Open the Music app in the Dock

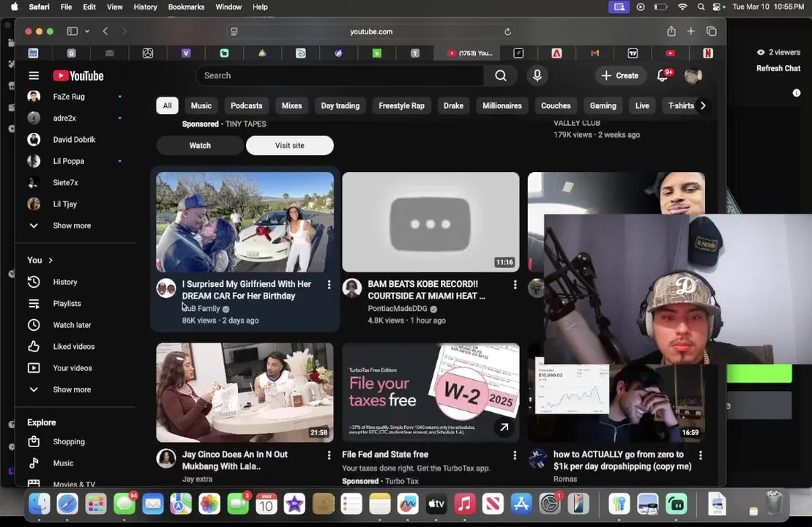[464, 504]
